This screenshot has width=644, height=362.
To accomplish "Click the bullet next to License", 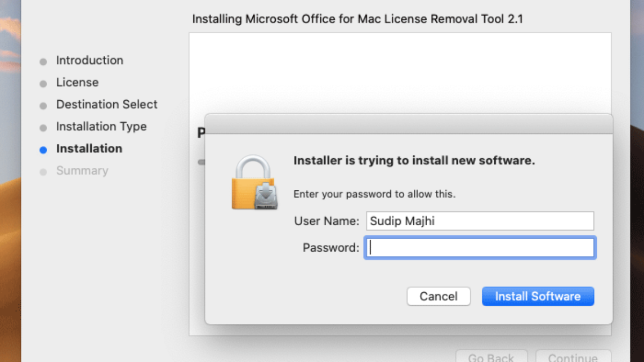I will click(43, 84).
